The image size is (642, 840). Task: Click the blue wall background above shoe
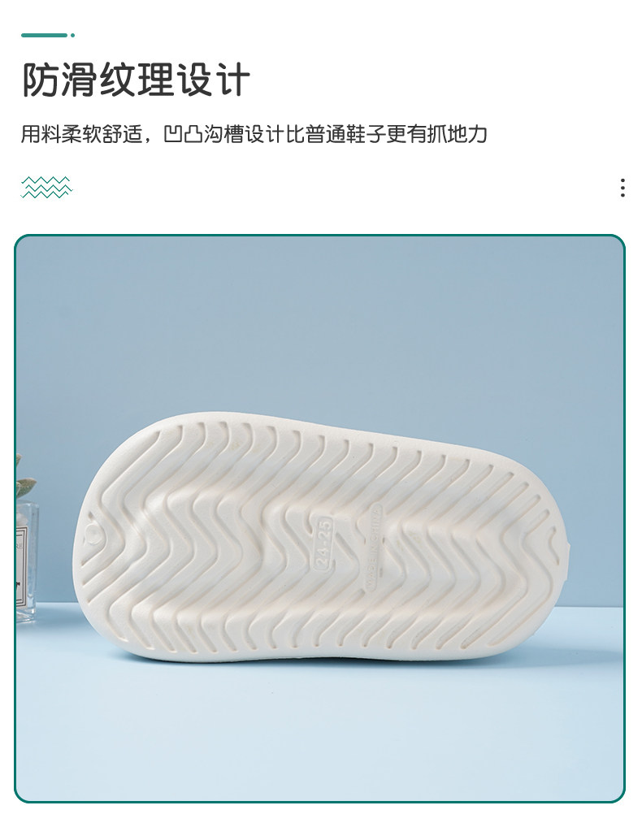320,322
